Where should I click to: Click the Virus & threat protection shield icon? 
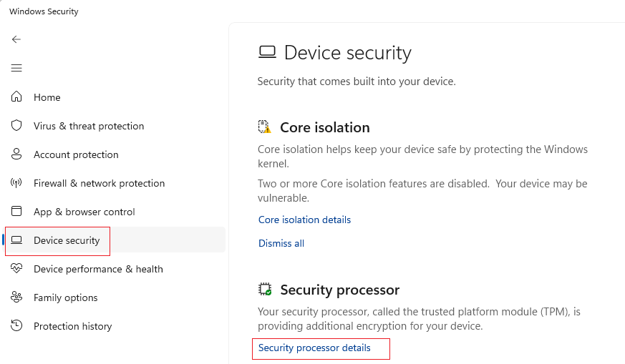pyautogui.click(x=16, y=125)
